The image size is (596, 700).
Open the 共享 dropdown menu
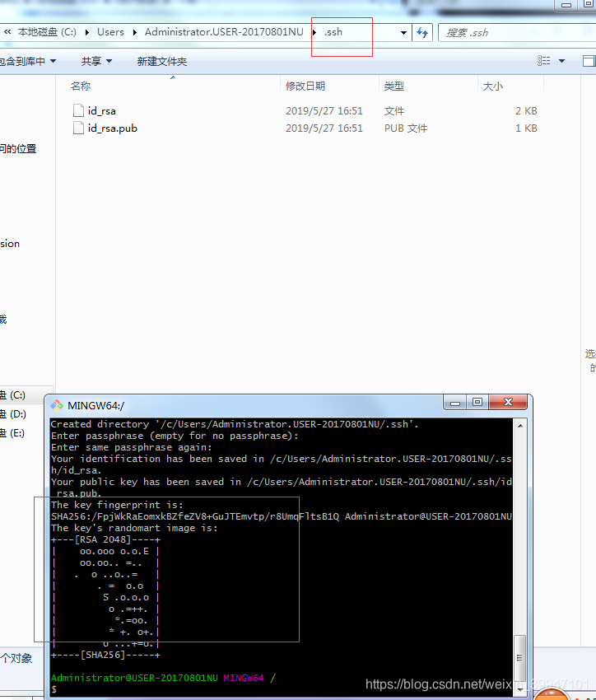[96, 61]
